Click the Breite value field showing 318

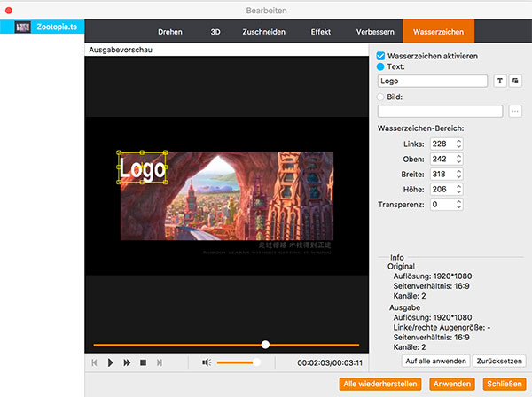(x=442, y=175)
